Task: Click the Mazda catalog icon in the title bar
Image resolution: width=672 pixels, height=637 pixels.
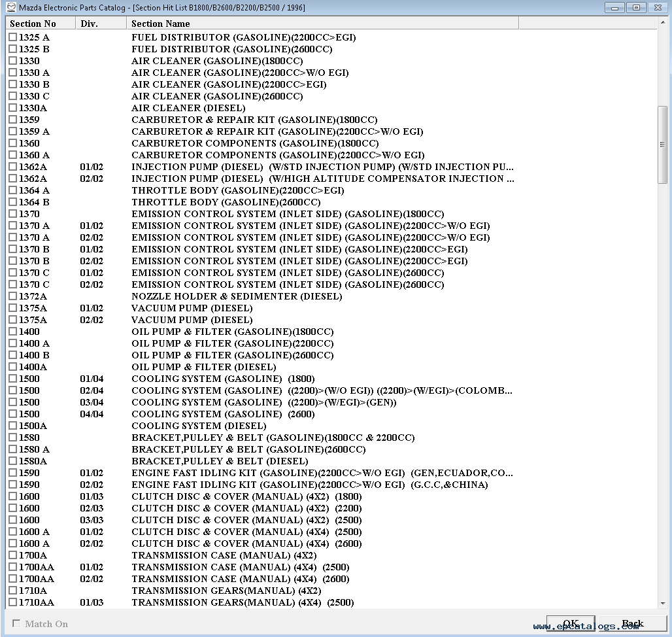Action: [x=11, y=7]
